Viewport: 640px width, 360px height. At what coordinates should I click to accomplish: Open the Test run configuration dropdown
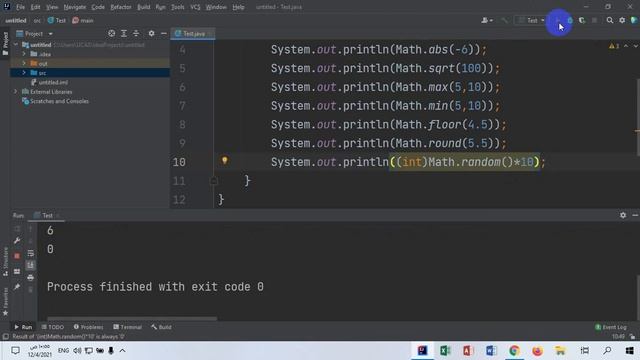pyautogui.click(x=531, y=20)
